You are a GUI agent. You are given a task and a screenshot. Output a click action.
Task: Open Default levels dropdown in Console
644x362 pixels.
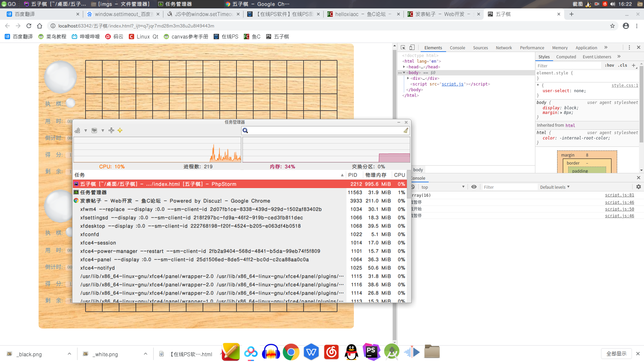(x=554, y=186)
